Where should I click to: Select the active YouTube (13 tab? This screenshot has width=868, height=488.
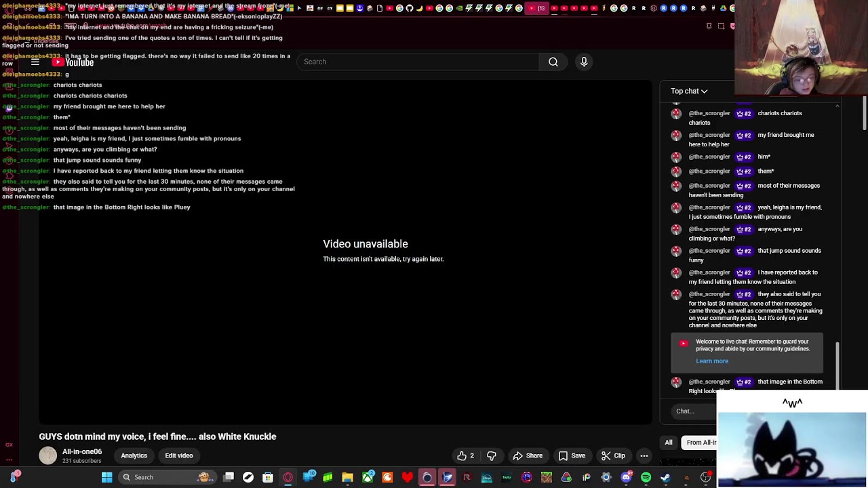point(536,8)
